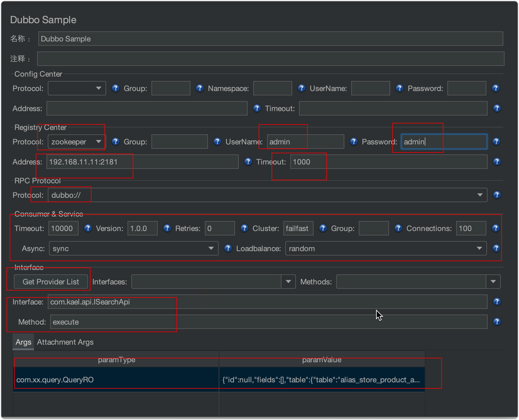
Task: Click the 注释 comment field
Action: pyautogui.click(x=271, y=59)
